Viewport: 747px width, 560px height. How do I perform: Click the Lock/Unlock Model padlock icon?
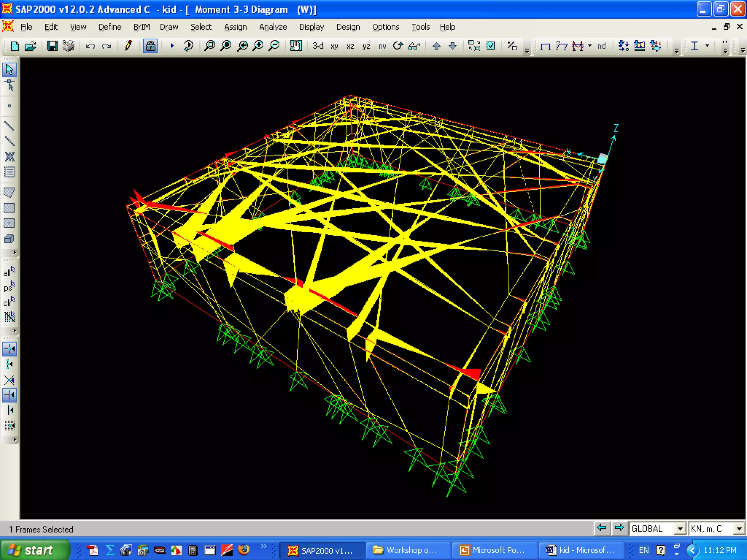tap(150, 46)
